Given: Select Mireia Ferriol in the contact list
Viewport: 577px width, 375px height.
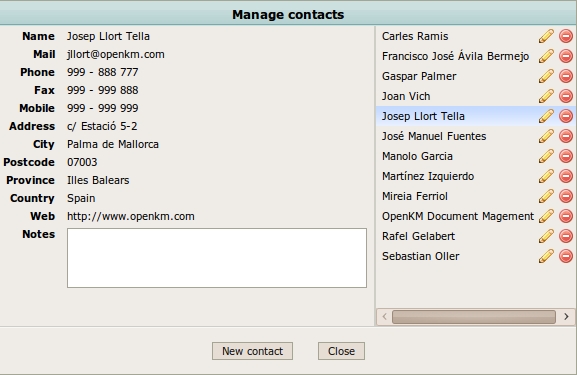Looking at the screenshot, I should [415, 196].
